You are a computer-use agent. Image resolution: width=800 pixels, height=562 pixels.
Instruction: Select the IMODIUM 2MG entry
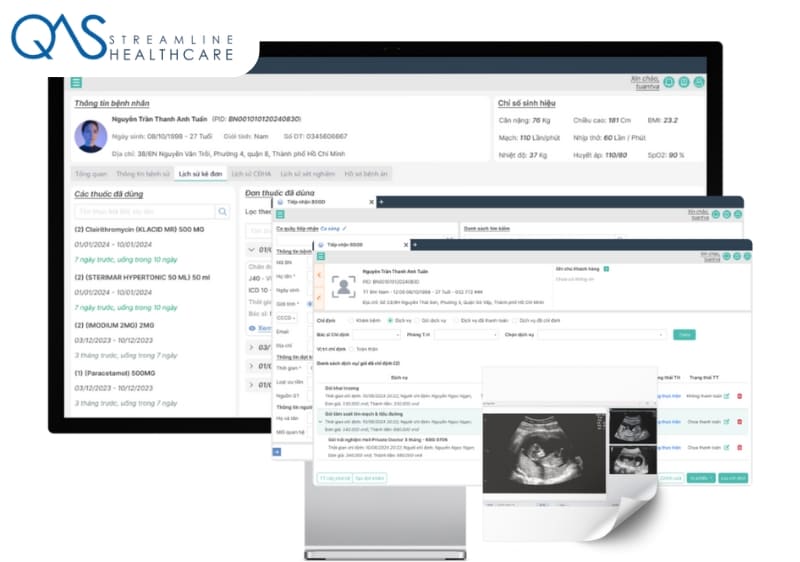pos(114,325)
